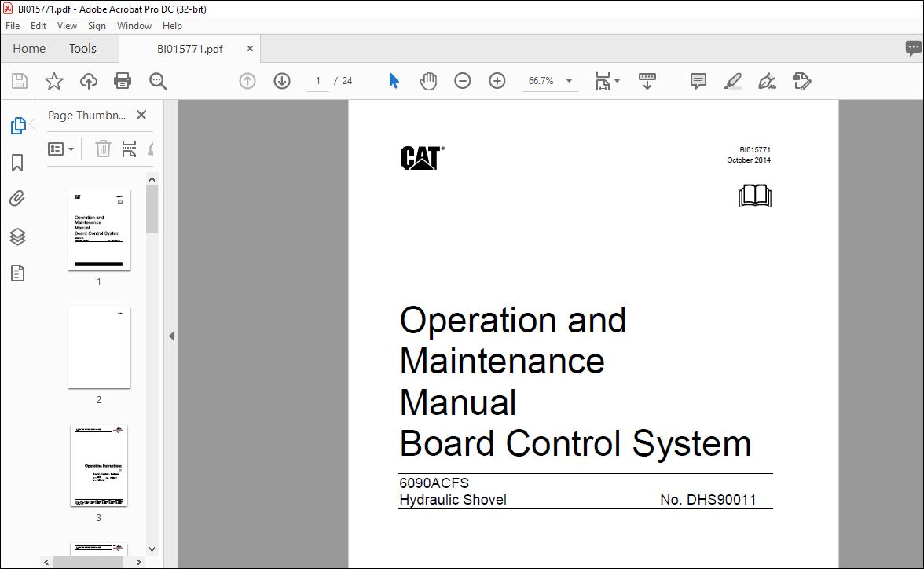Screen dimensions: 924x569
Task: Click the 'October 2014' date text
Action: (748, 160)
